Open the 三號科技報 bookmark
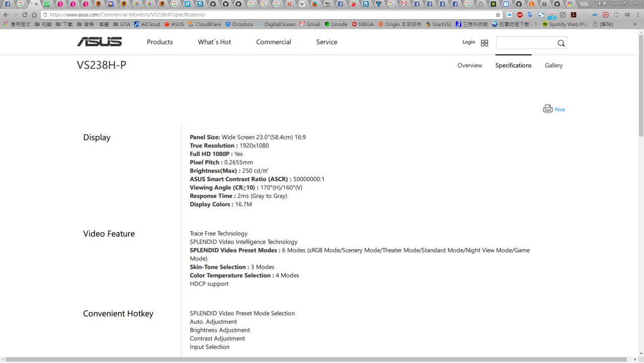The height and width of the screenshot is (363, 644). (471, 24)
